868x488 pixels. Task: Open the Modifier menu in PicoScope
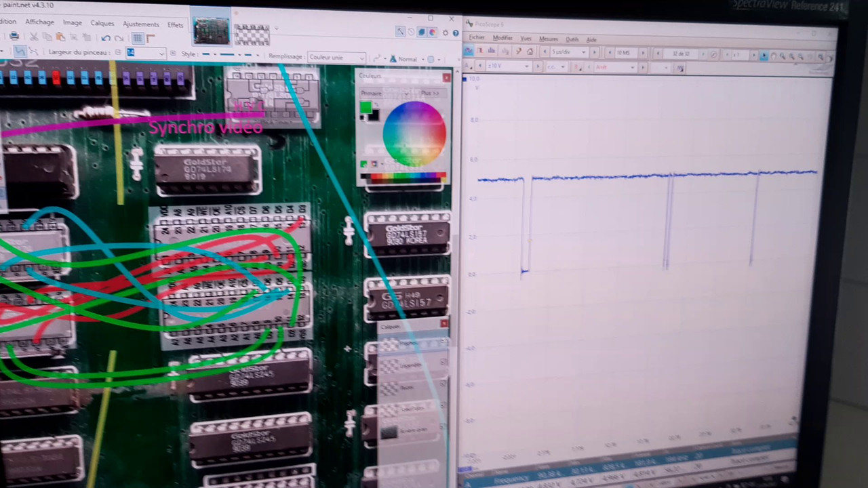[502, 38]
